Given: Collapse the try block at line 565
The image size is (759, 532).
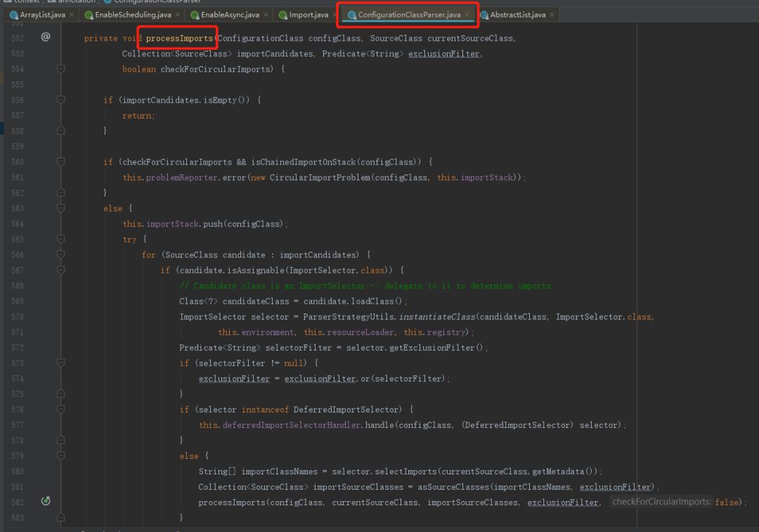Looking at the screenshot, I should pyautogui.click(x=61, y=239).
